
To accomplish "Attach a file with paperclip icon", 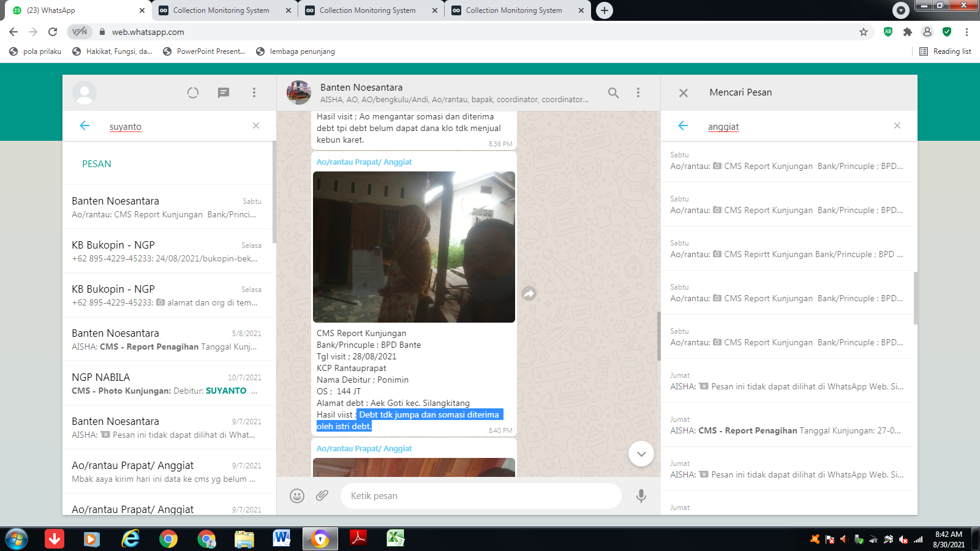I will pyautogui.click(x=322, y=496).
